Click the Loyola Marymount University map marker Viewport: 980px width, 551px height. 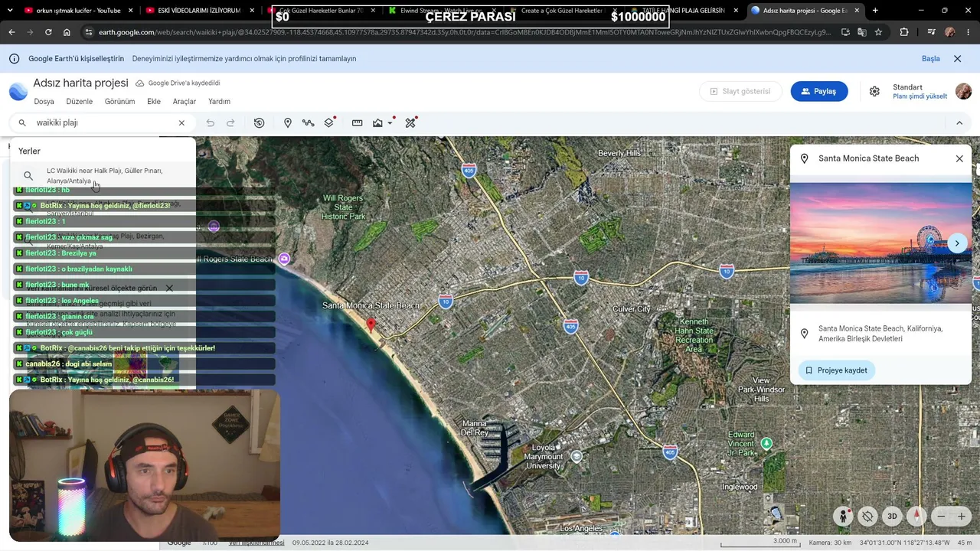[577, 456]
